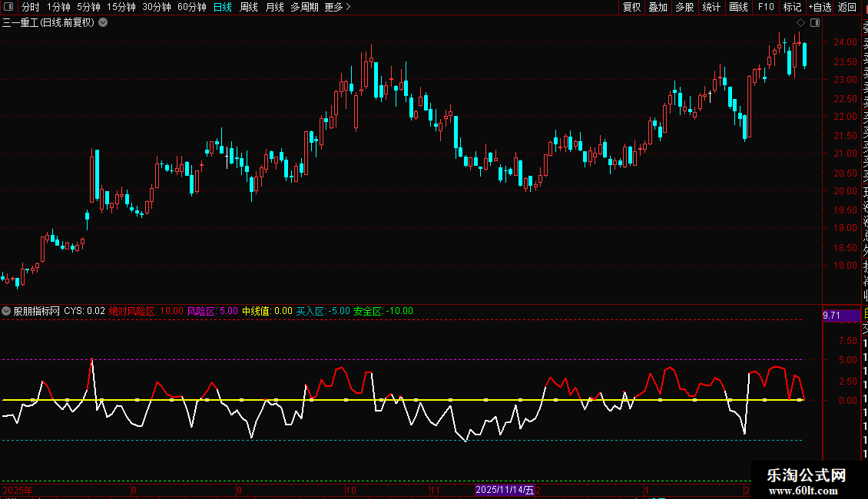Viewport: 868px width, 499px height.
Task: Switch to the 月线 monthly chart
Action: [274, 7]
